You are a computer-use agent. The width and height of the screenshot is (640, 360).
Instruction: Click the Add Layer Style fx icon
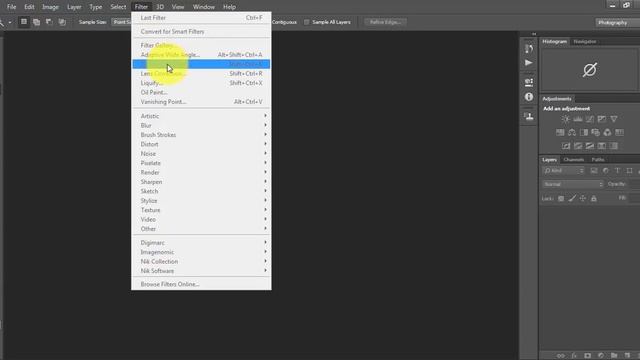574,356
